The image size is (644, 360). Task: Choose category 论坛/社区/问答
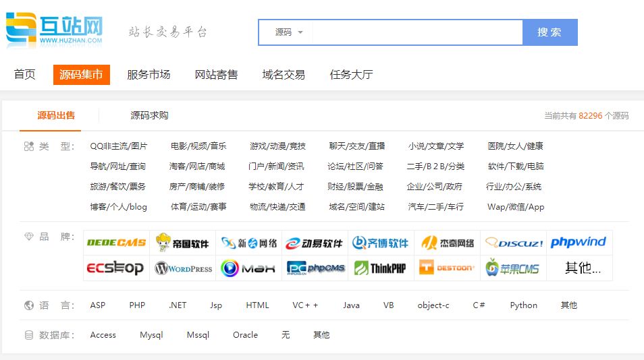(x=355, y=167)
